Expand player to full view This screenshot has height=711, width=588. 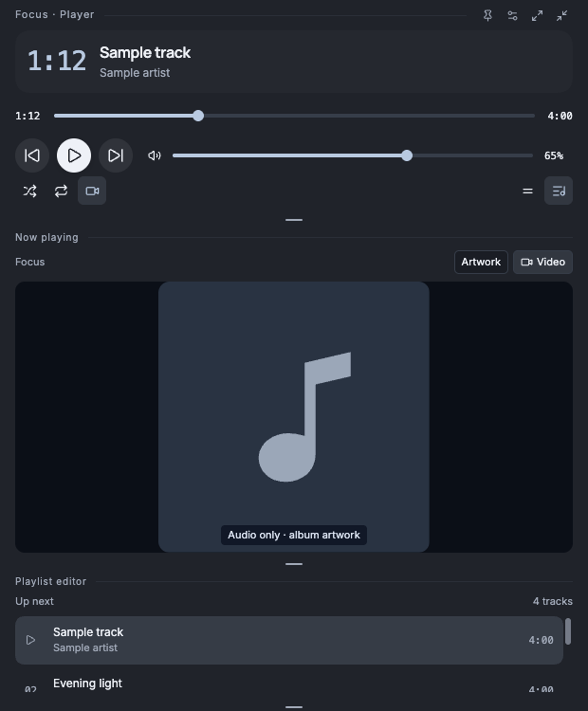[x=537, y=16]
